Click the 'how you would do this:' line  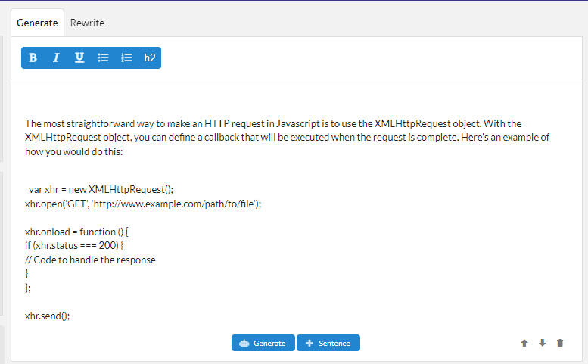click(x=74, y=152)
